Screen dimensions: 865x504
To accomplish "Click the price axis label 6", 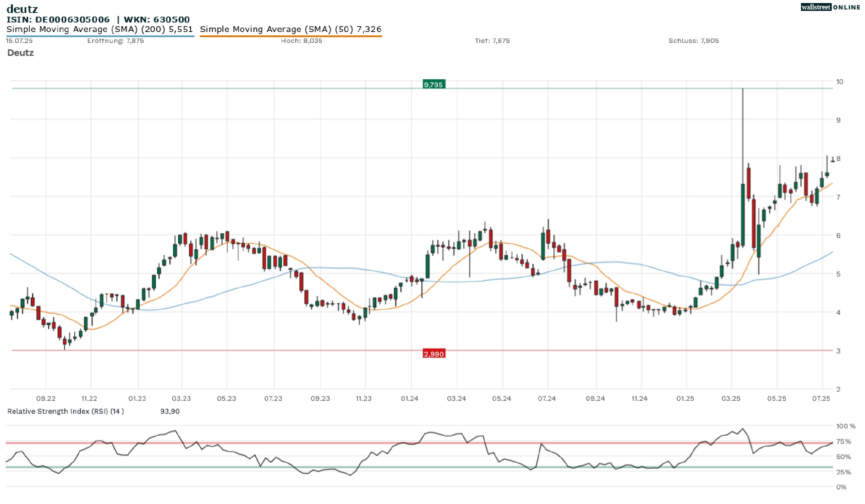I will pos(838,235).
